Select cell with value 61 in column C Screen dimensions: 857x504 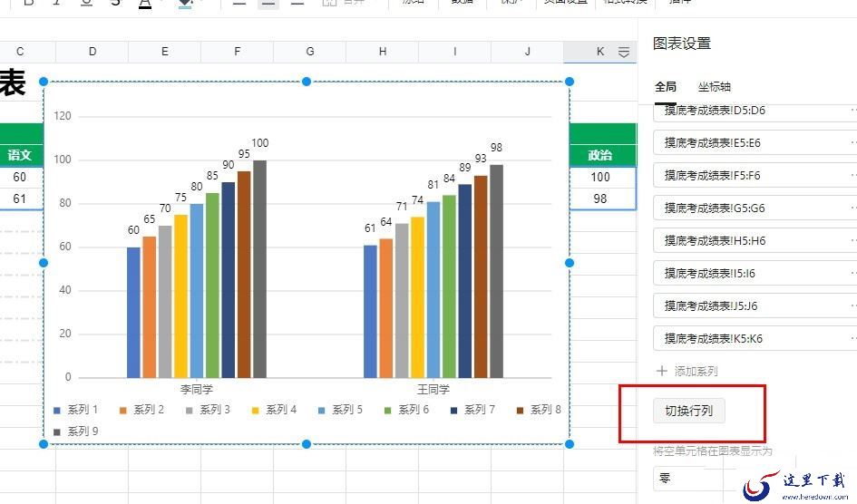[x=20, y=199]
